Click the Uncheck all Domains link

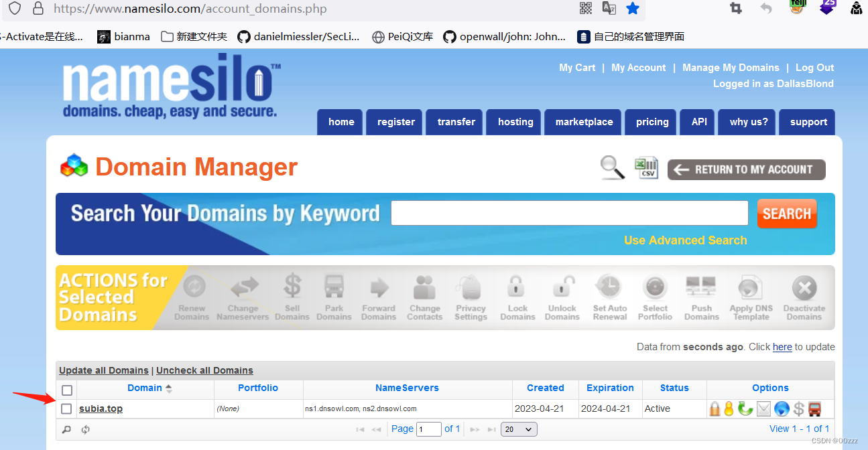(x=204, y=370)
